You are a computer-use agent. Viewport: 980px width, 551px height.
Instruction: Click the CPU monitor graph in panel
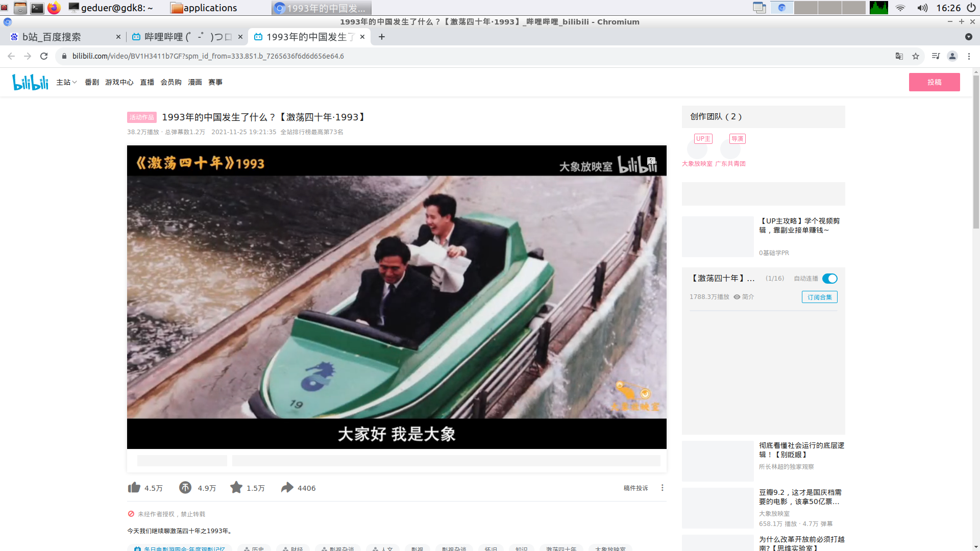[879, 8]
